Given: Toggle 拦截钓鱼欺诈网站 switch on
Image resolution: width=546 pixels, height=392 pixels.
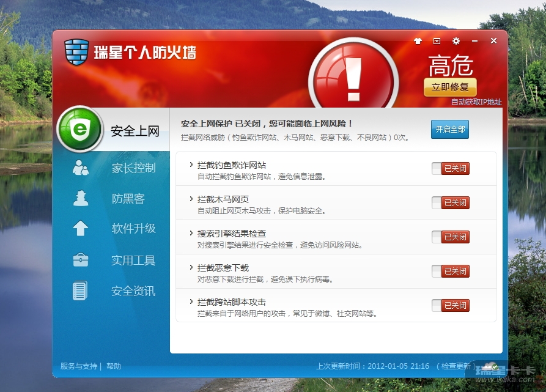Looking at the screenshot, I should tap(451, 169).
